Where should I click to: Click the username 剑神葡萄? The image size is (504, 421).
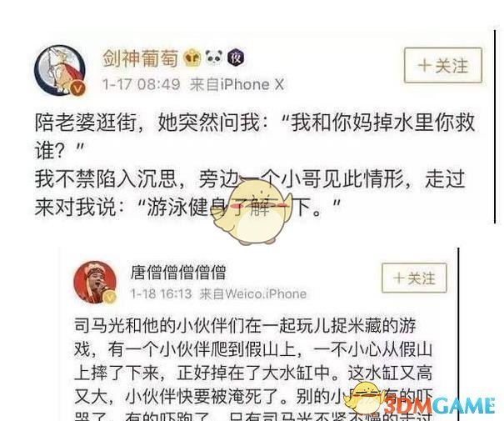(x=140, y=58)
